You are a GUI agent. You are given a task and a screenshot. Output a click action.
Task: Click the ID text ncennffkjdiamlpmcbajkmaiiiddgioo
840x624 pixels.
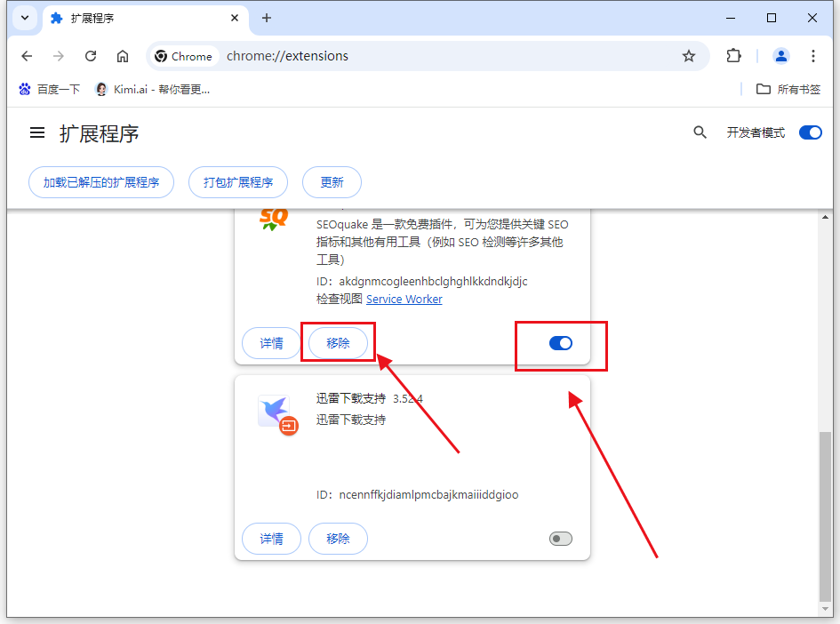coord(428,495)
